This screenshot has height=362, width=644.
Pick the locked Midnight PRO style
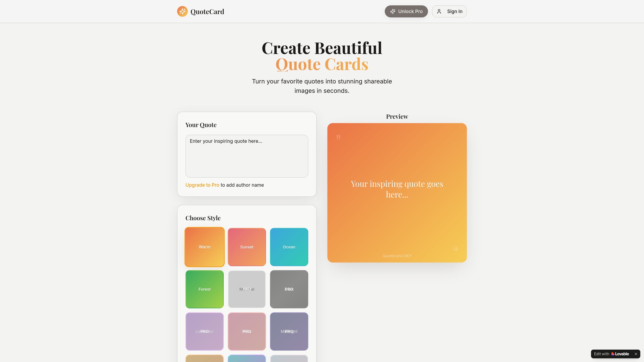(x=289, y=331)
